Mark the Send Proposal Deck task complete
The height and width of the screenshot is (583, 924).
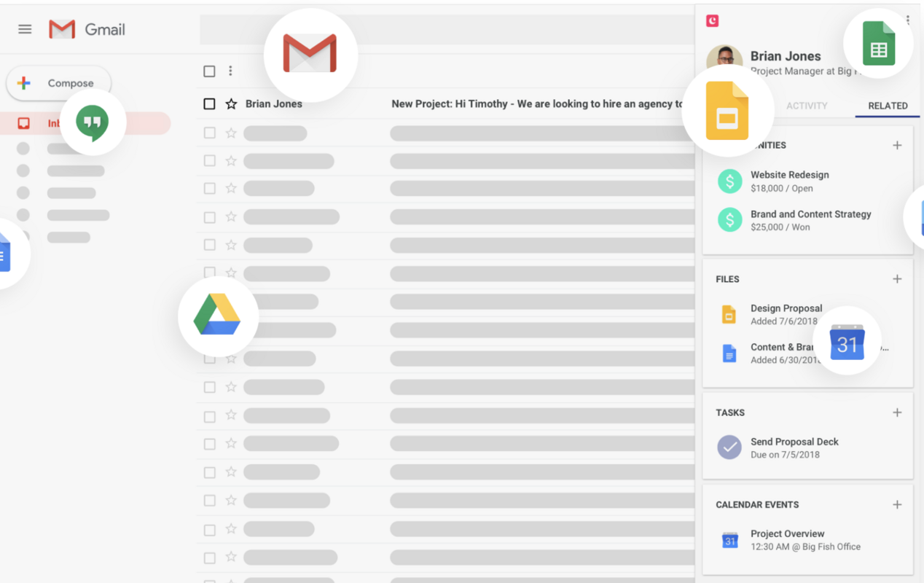729,447
